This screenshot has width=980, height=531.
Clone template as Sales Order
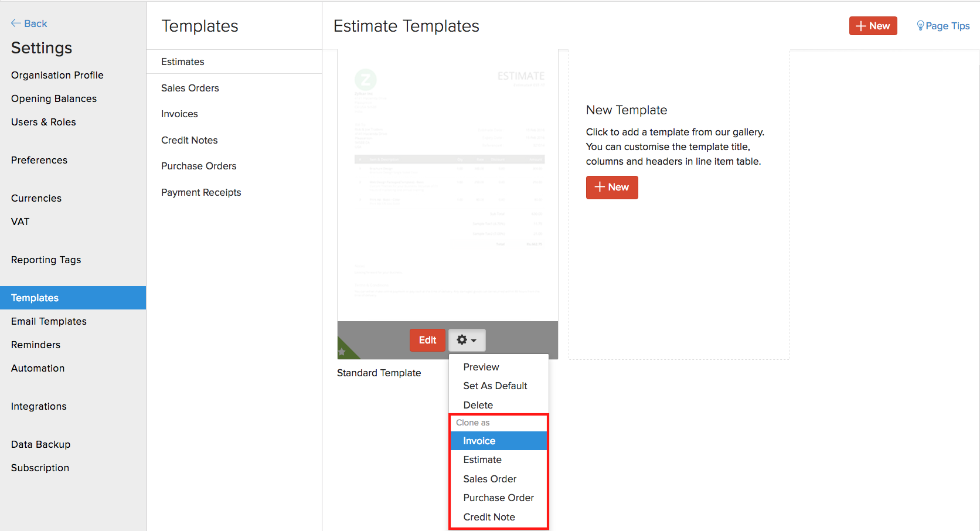490,479
